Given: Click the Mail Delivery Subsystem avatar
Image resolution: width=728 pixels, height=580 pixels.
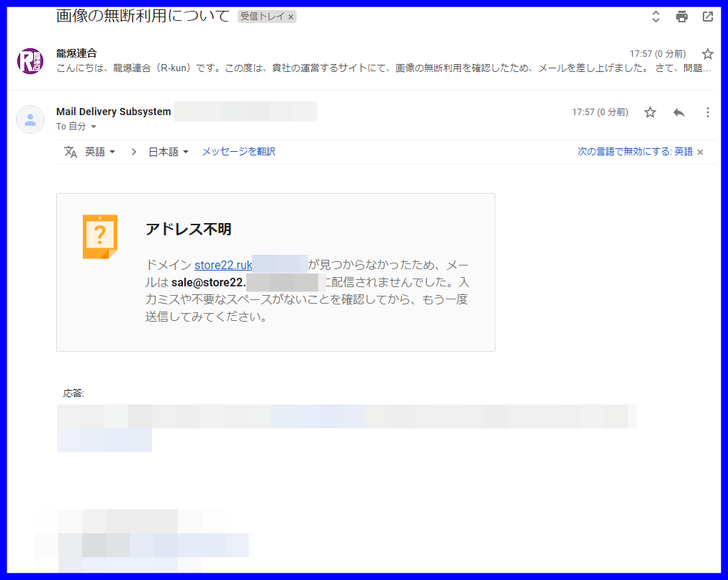Looking at the screenshot, I should [30, 119].
